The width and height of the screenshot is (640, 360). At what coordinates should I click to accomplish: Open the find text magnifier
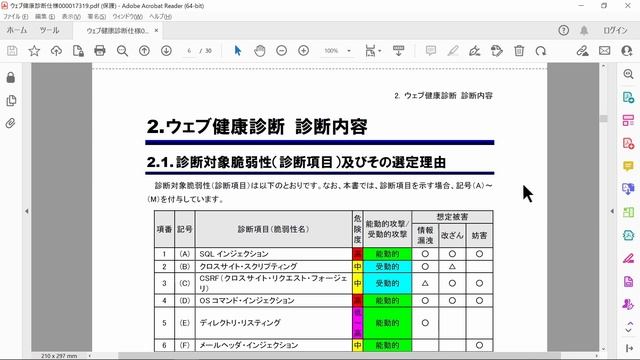pos(122,51)
